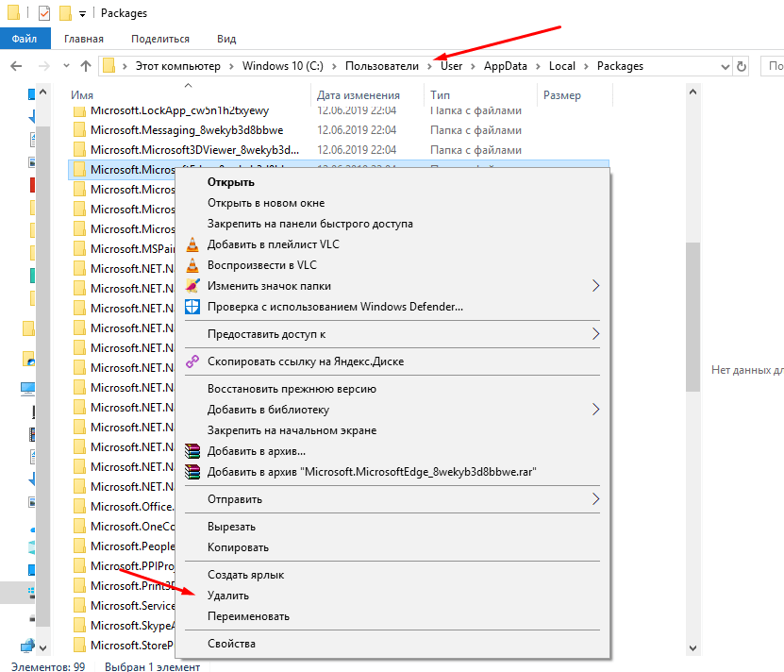The height and width of the screenshot is (672, 784).
Task: Click the Network icon in the navigation pane
Action: pyautogui.click(x=28, y=646)
